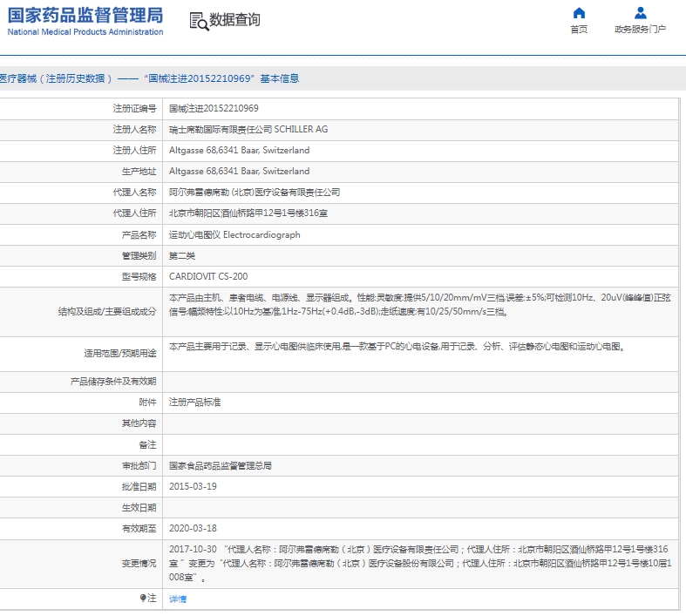Open the government service portal user icon
The width and height of the screenshot is (686, 616).
coord(640,13)
